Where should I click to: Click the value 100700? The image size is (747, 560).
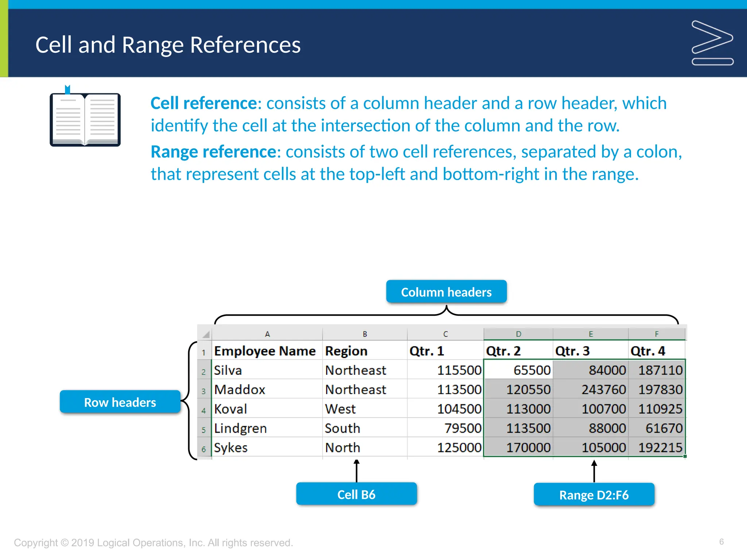(591, 408)
